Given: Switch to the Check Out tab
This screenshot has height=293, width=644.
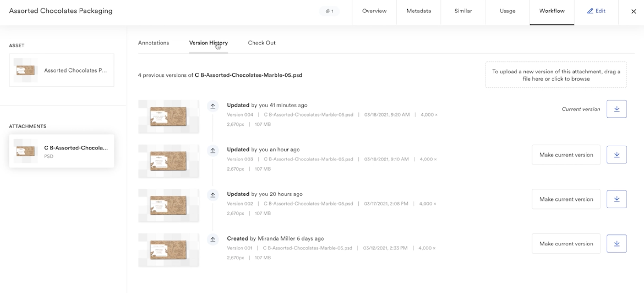Looking at the screenshot, I should (x=262, y=43).
